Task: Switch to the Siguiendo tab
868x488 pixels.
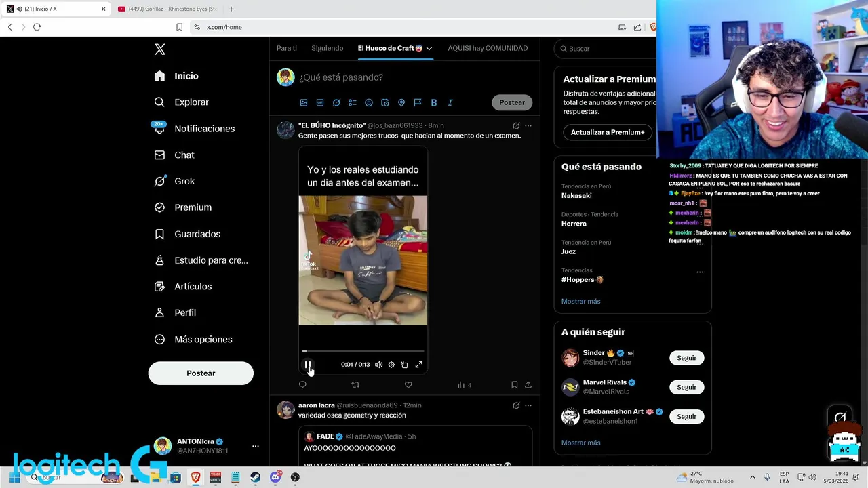Action: coord(328,48)
